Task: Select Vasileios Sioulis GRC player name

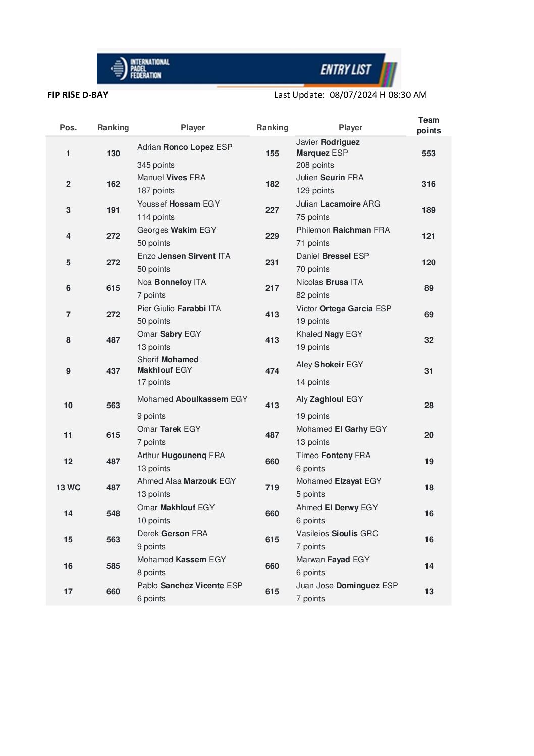Action: [x=337, y=534]
